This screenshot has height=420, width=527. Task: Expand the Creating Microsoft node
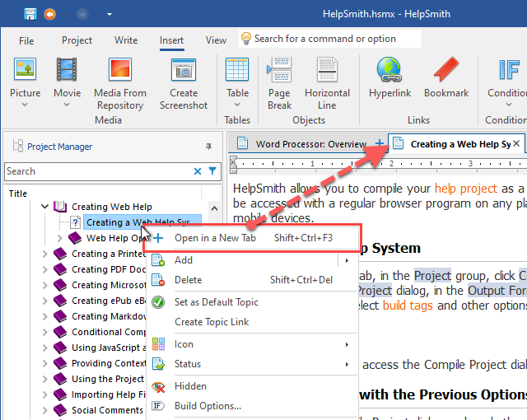44,285
